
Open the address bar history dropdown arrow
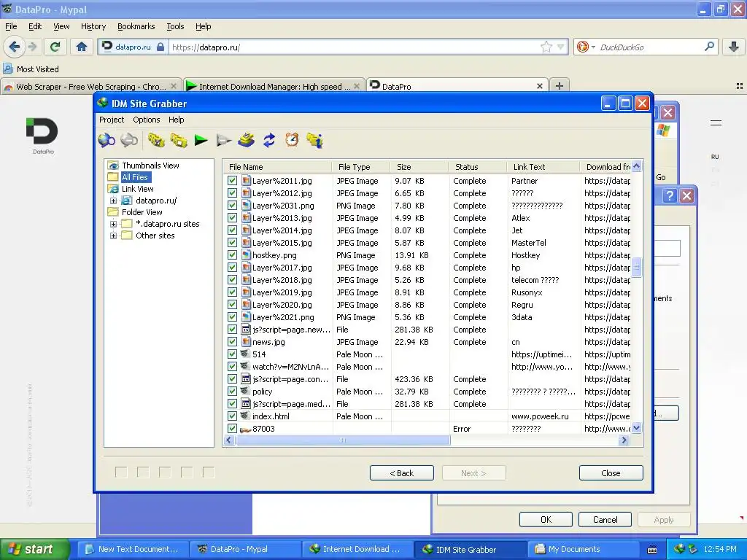561,47
